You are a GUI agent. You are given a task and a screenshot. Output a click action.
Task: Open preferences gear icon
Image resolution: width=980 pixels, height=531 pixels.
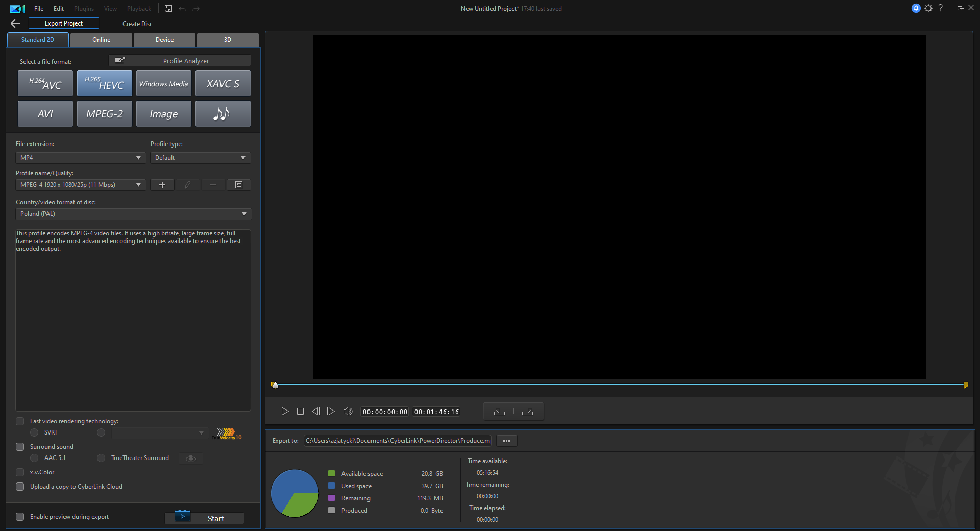tap(928, 8)
